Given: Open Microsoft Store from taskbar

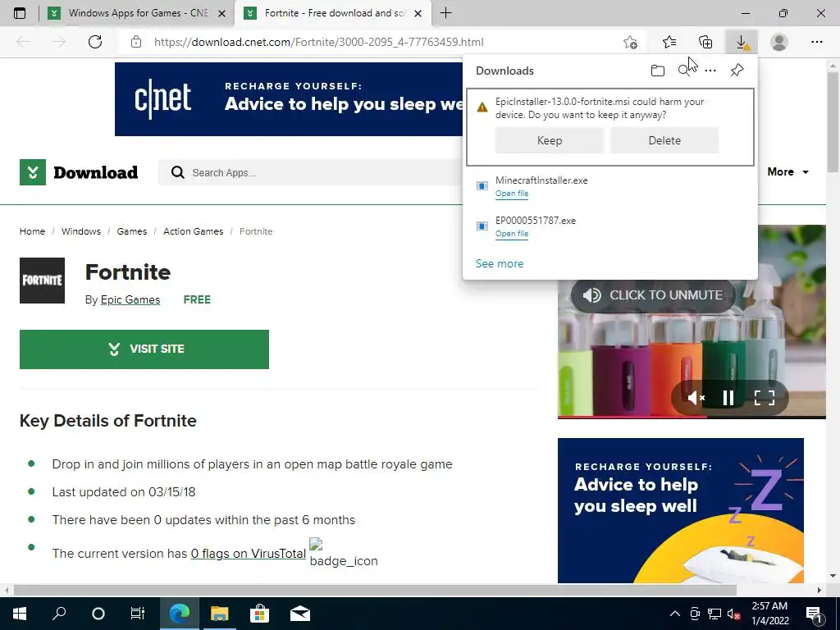Looking at the screenshot, I should pyautogui.click(x=259, y=614).
